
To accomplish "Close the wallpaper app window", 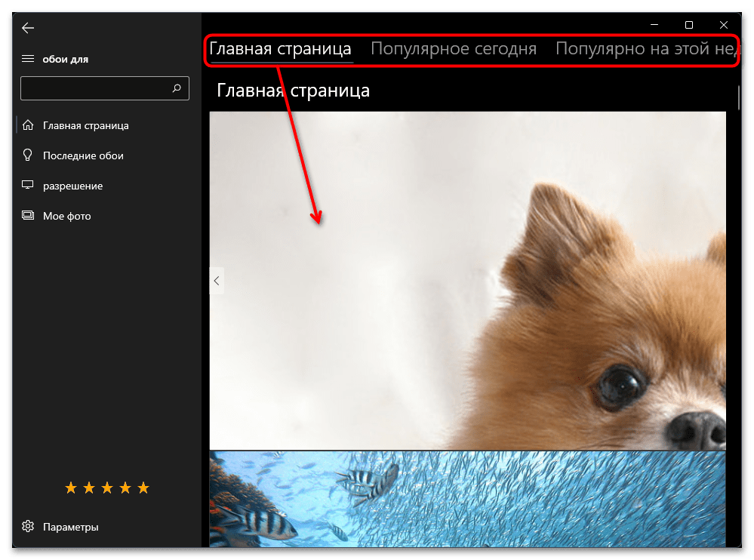I will 724,24.
